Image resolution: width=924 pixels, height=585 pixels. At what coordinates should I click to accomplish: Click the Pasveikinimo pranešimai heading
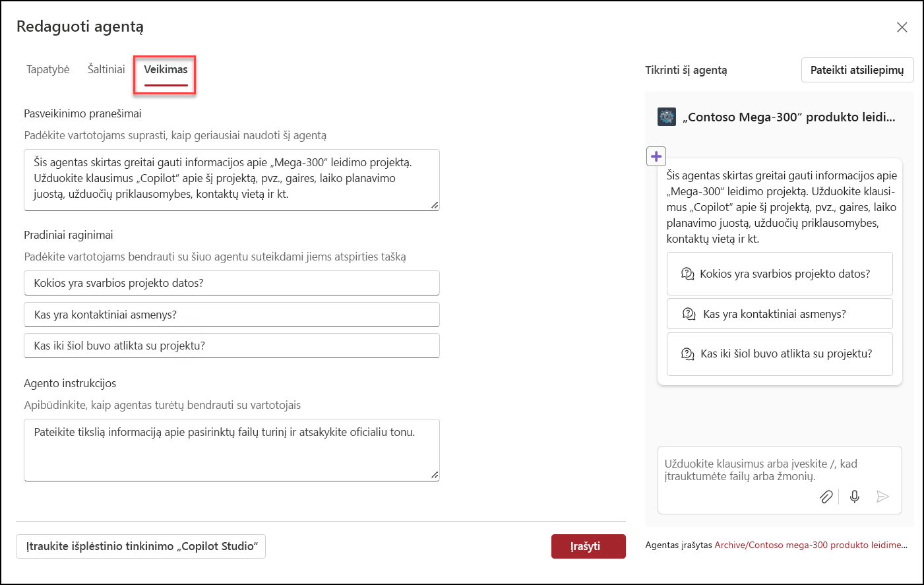[82, 113]
